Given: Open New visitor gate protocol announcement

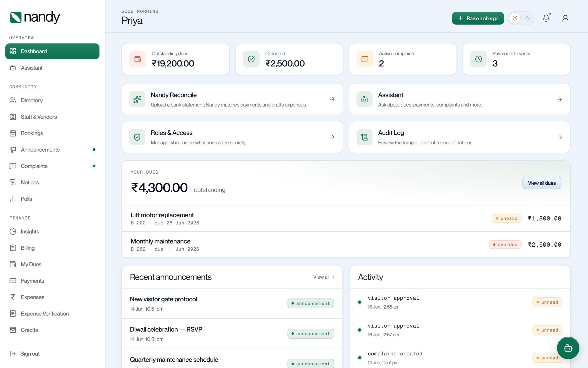Looking at the screenshot, I should click(232, 304).
